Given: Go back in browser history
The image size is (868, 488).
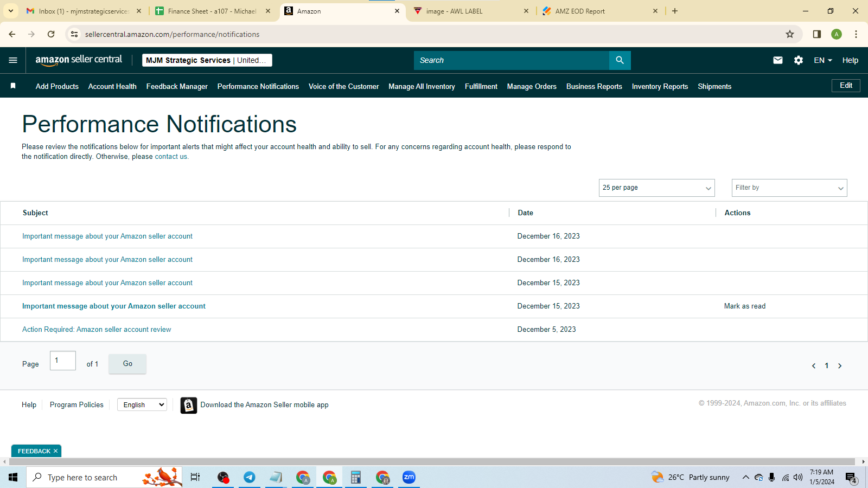Looking at the screenshot, I should 12,34.
